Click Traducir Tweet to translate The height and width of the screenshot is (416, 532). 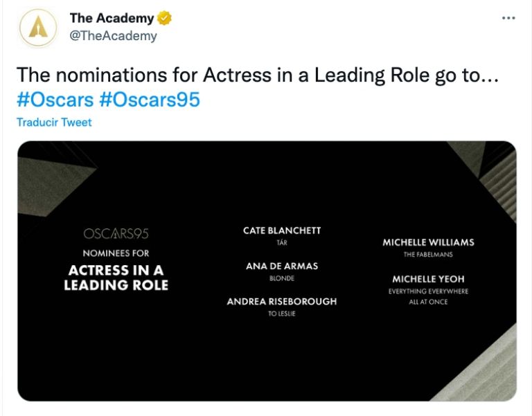tap(54, 123)
